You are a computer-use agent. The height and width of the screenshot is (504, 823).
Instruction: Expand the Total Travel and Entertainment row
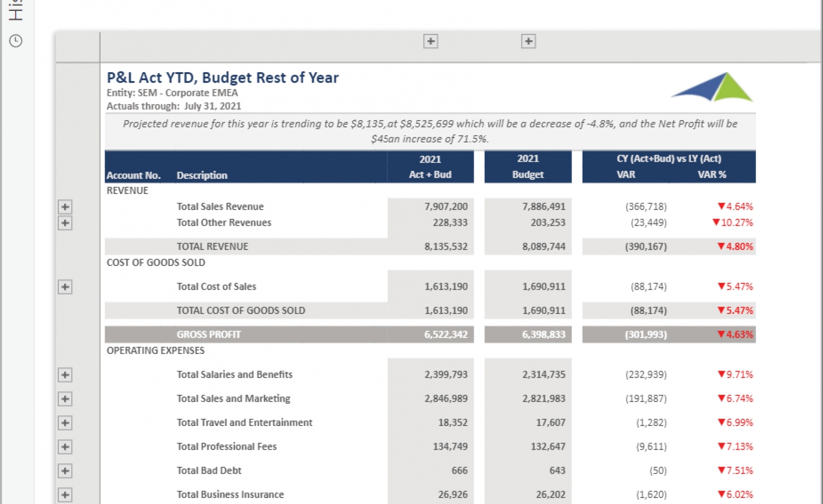coord(65,423)
